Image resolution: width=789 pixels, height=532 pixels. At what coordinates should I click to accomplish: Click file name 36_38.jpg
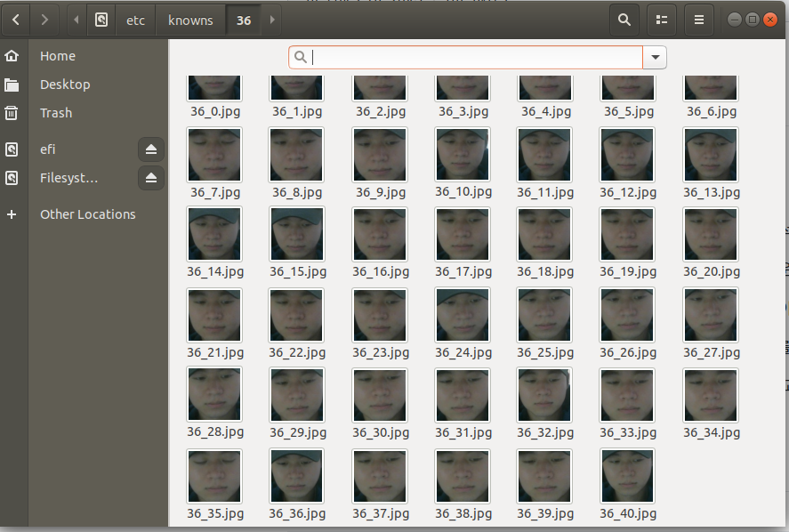[x=463, y=513]
